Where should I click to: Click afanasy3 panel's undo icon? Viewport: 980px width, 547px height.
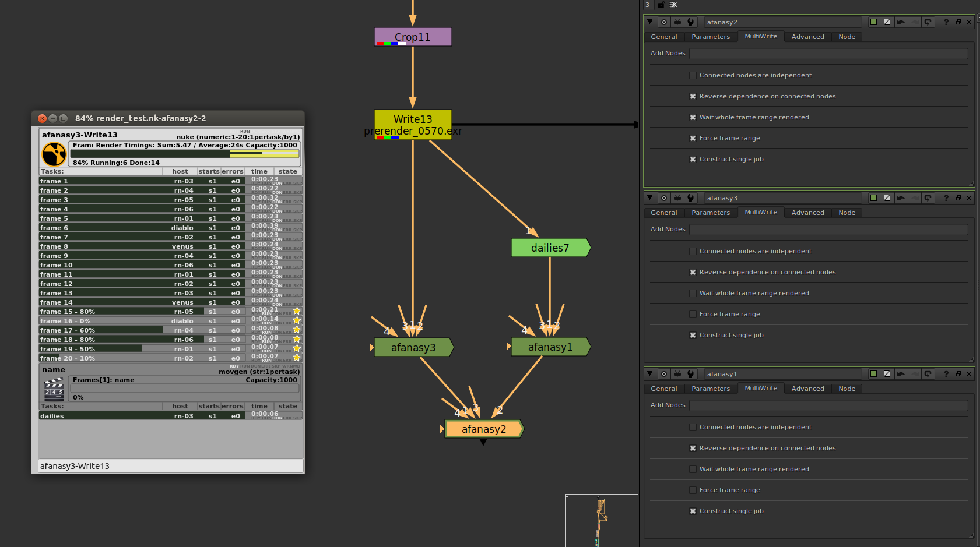pyautogui.click(x=901, y=198)
